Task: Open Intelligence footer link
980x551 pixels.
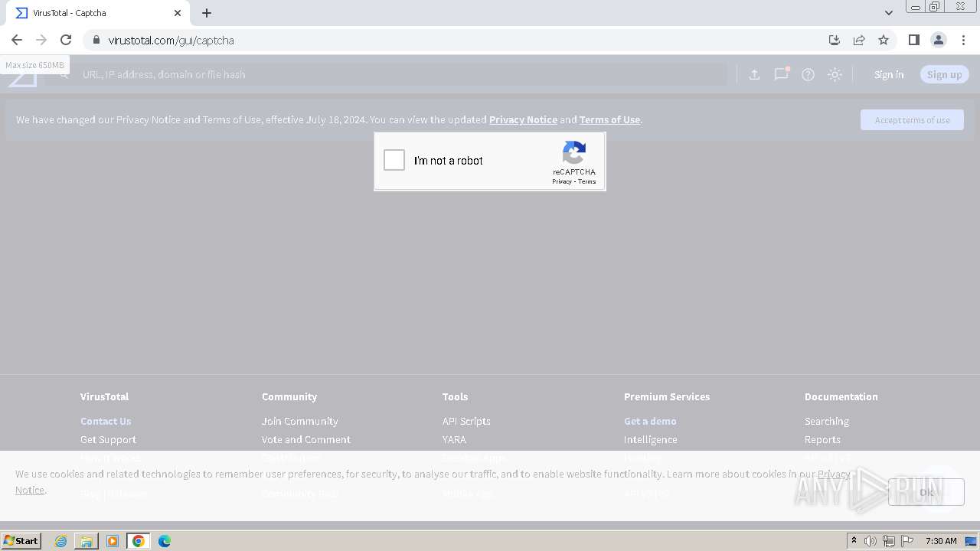Action: pyautogui.click(x=650, y=439)
